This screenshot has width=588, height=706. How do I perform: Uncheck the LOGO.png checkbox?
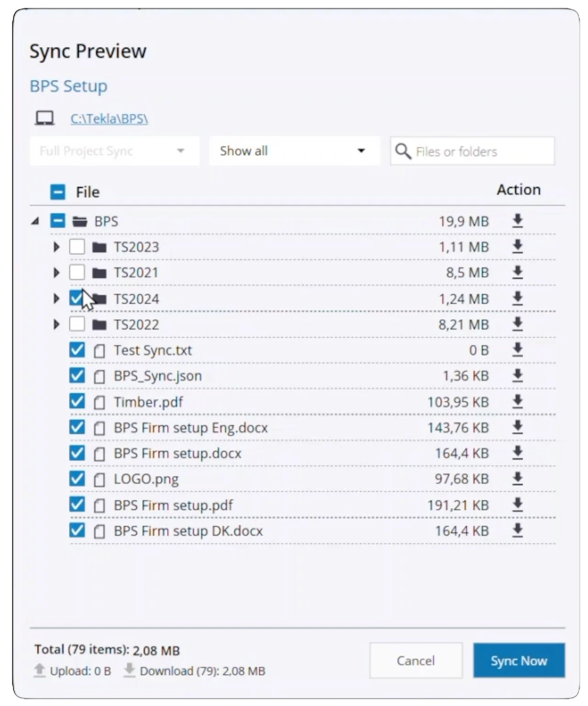click(x=77, y=479)
